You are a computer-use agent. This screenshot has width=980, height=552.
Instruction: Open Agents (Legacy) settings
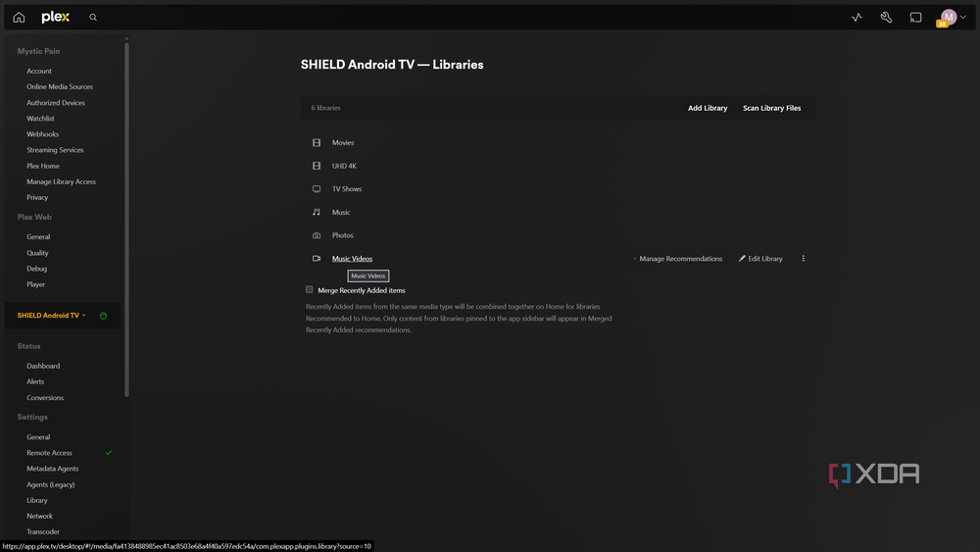(x=51, y=484)
